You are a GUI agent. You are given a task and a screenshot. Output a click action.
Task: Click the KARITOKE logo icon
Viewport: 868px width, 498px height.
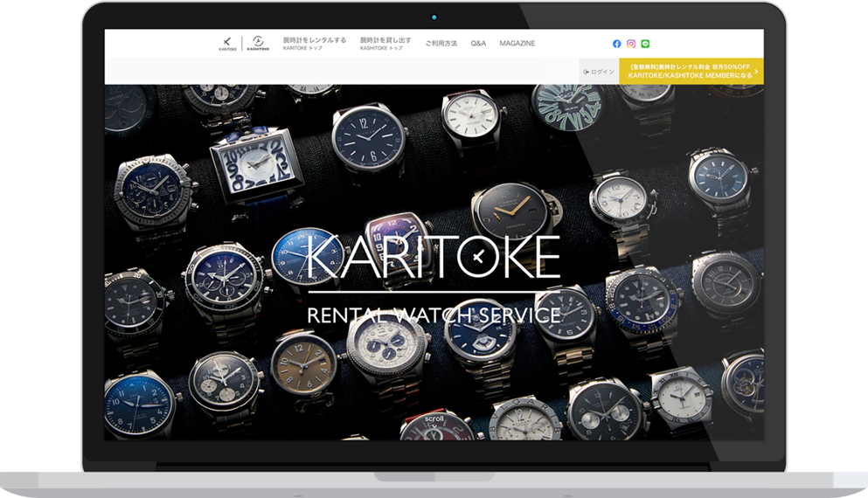227,44
